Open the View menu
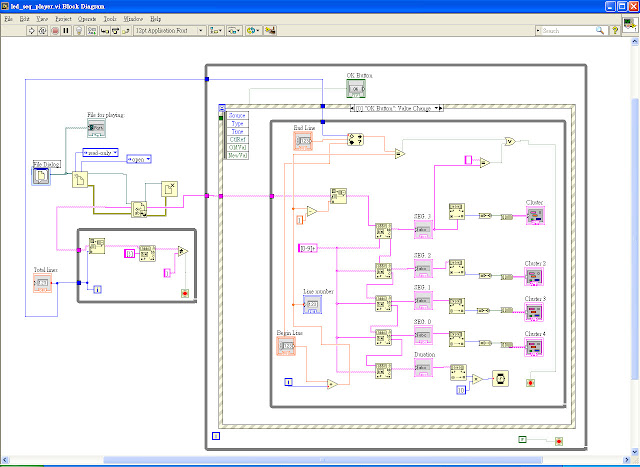This screenshot has height=467, width=640. 42,19
